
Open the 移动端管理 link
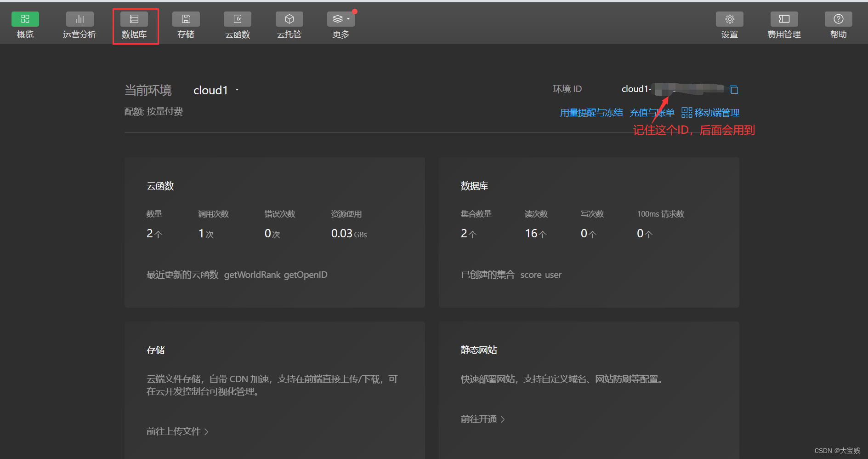click(x=711, y=113)
